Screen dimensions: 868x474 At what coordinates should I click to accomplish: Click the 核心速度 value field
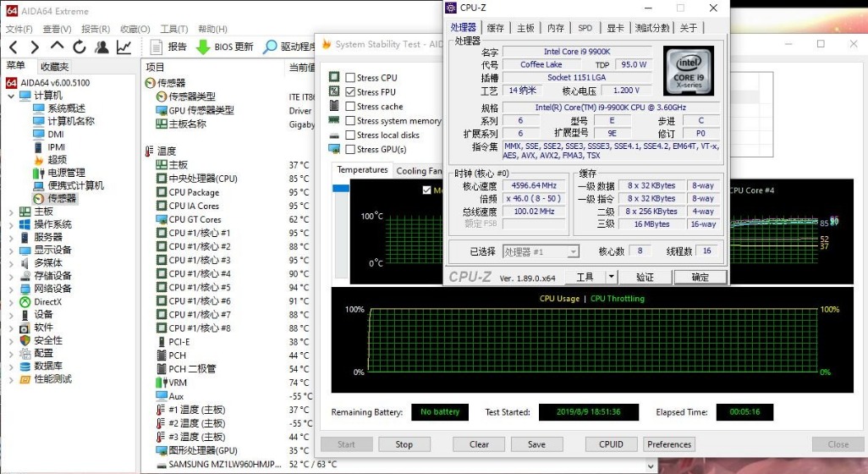tap(534, 185)
